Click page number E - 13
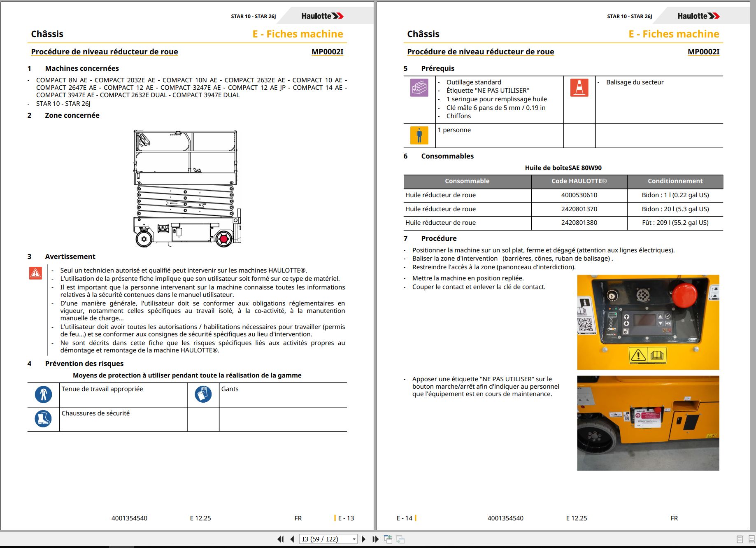This screenshot has width=756, height=548. (x=346, y=518)
